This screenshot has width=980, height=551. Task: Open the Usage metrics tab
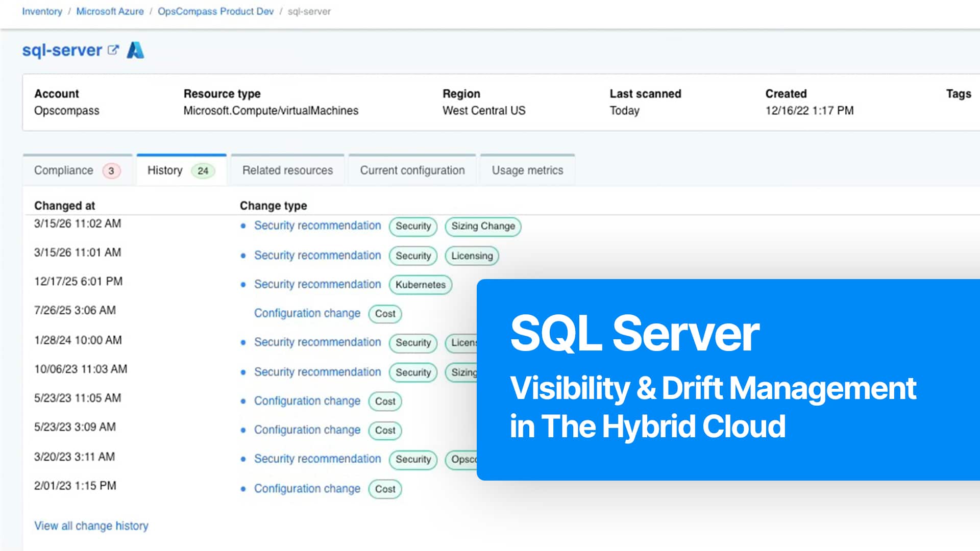[x=527, y=170]
